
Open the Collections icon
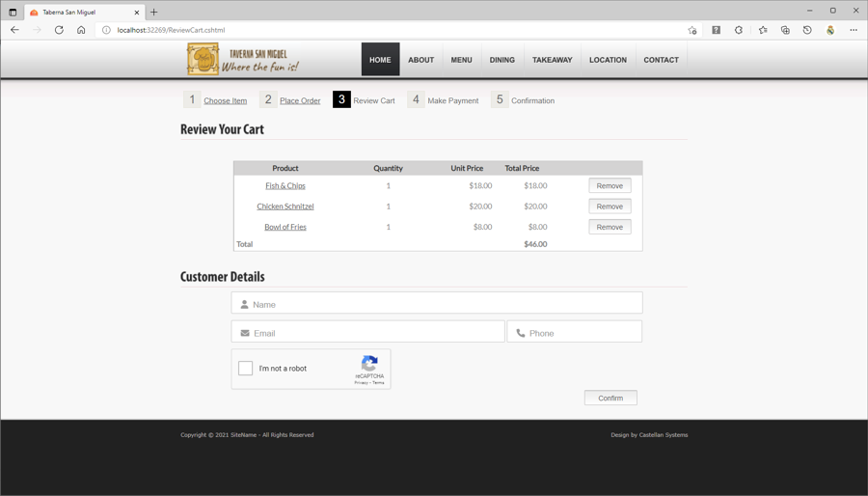coord(785,30)
